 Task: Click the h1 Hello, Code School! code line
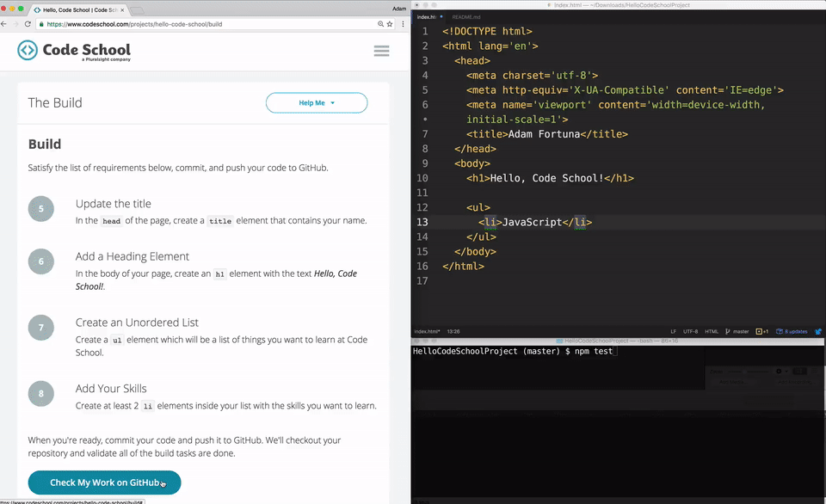[x=550, y=178]
